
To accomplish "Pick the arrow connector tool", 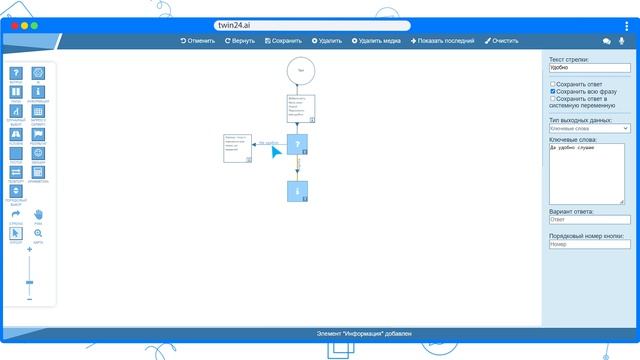I will [16, 214].
